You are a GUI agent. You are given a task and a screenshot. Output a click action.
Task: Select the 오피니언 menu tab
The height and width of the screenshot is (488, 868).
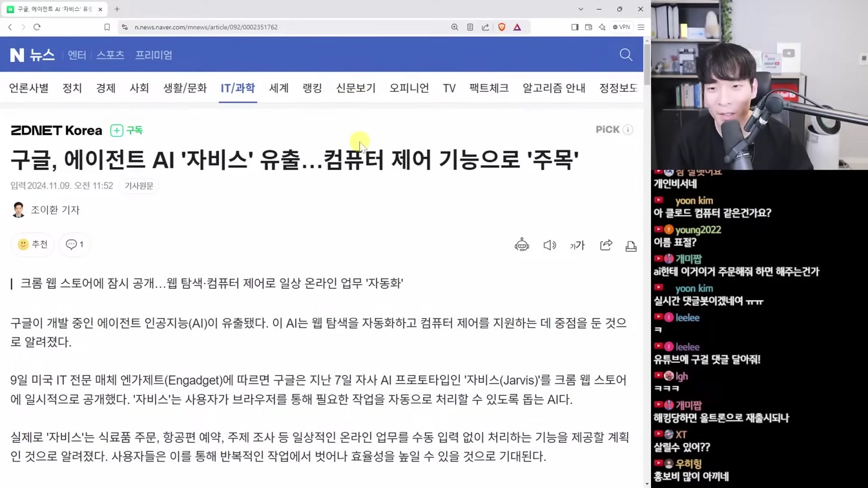409,88
